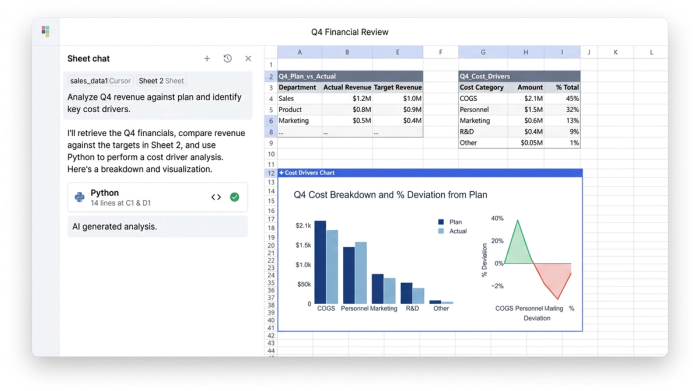Click the Cost Drivers Chart title bar

(430, 173)
